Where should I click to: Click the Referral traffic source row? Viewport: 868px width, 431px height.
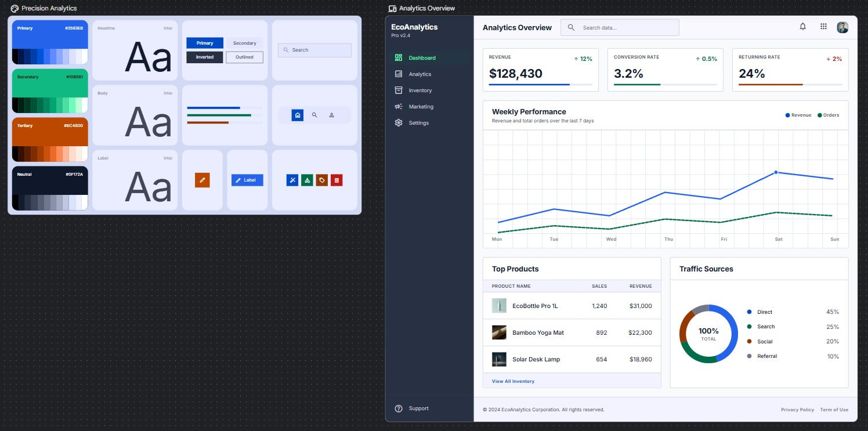coord(793,356)
